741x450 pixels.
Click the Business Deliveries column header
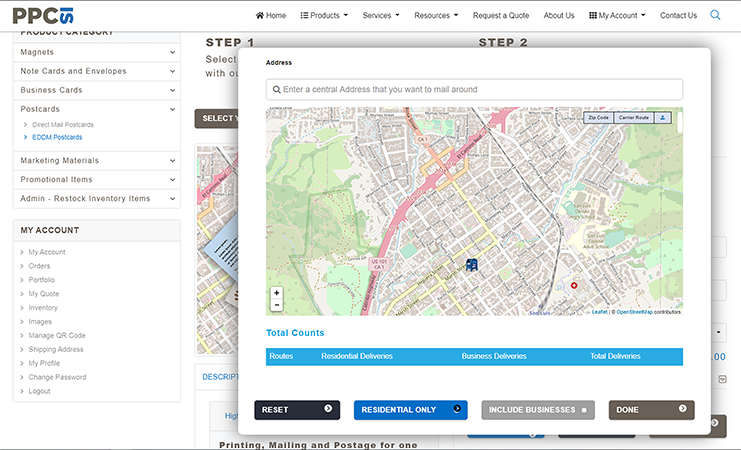(494, 356)
